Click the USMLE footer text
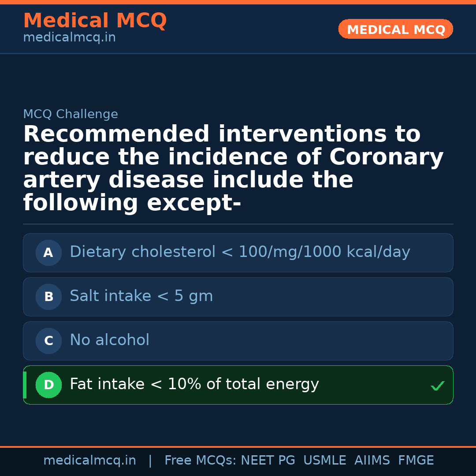 (324, 461)
